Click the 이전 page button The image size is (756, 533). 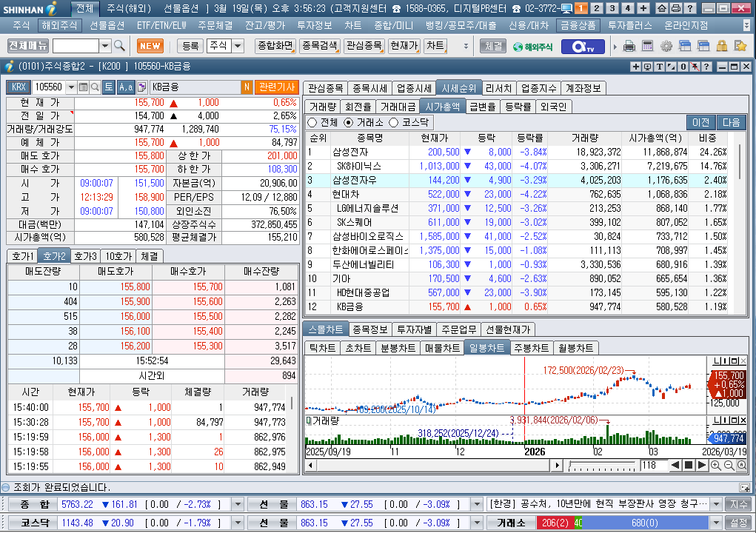click(700, 122)
